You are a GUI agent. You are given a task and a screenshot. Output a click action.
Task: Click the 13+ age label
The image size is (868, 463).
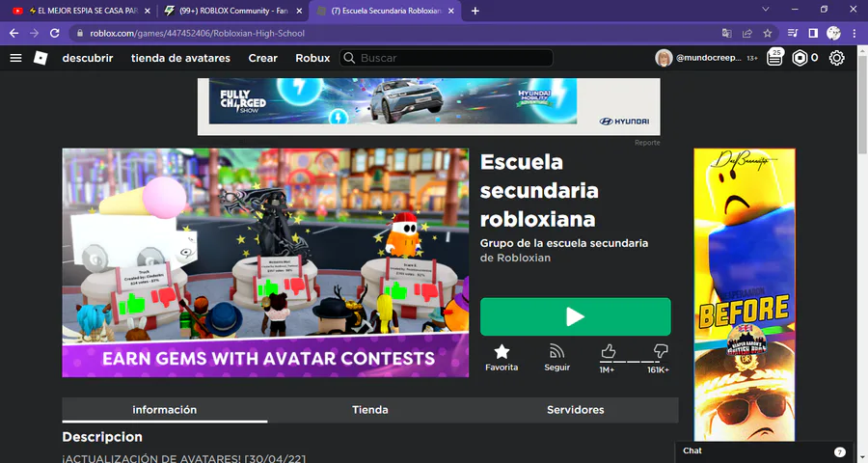(751, 58)
